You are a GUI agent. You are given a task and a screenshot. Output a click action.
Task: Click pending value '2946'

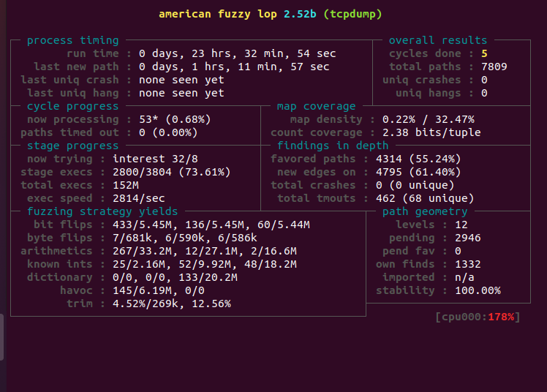click(x=468, y=238)
